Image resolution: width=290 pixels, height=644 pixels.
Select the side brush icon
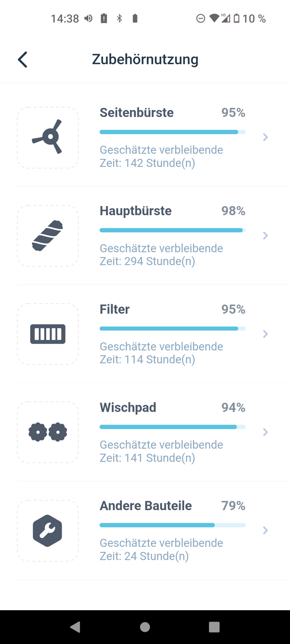[x=48, y=137]
